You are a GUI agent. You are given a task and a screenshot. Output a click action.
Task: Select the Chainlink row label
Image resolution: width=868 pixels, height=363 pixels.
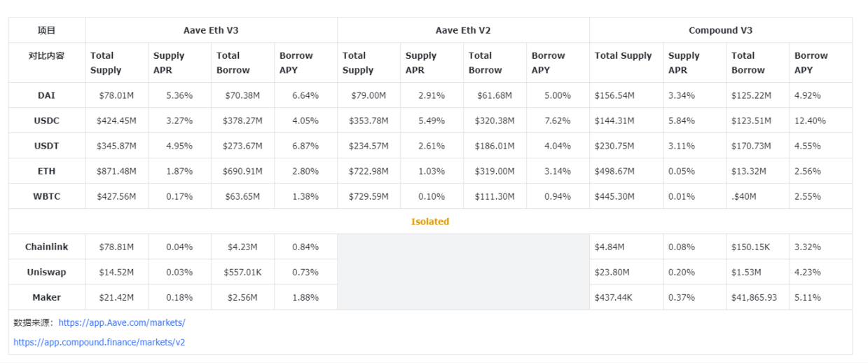[x=46, y=247]
